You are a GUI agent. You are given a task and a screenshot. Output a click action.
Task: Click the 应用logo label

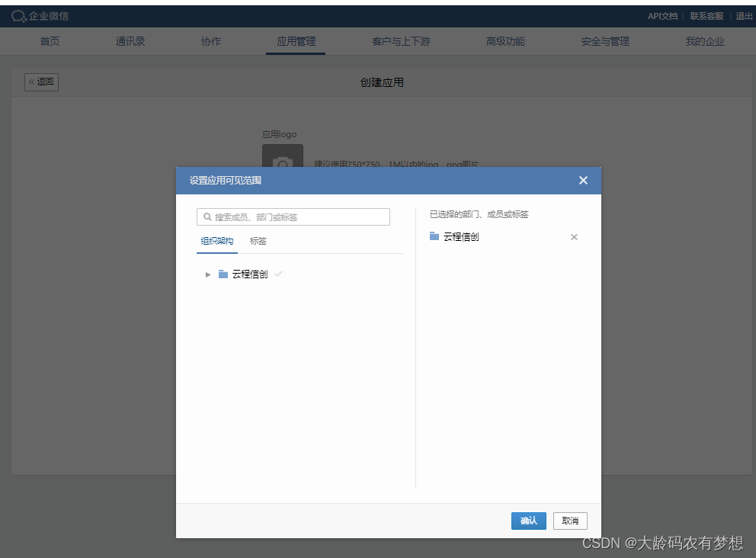click(279, 134)
